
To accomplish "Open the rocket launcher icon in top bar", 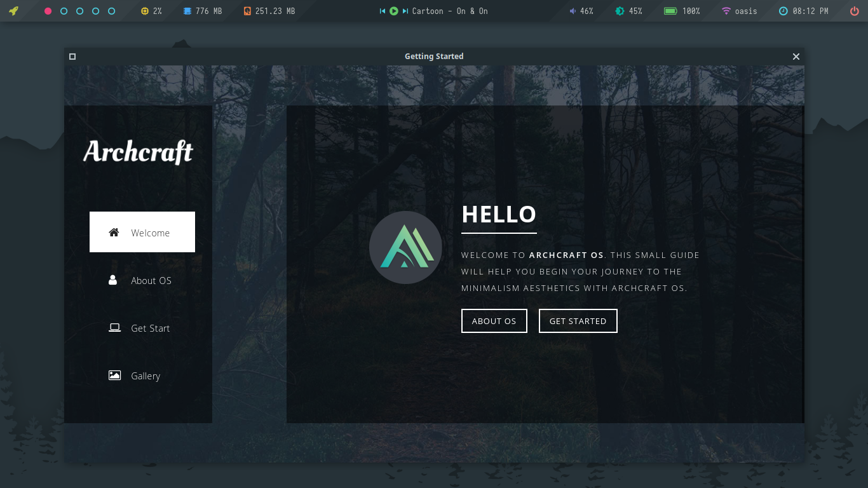I will click(x=13, y=11).
